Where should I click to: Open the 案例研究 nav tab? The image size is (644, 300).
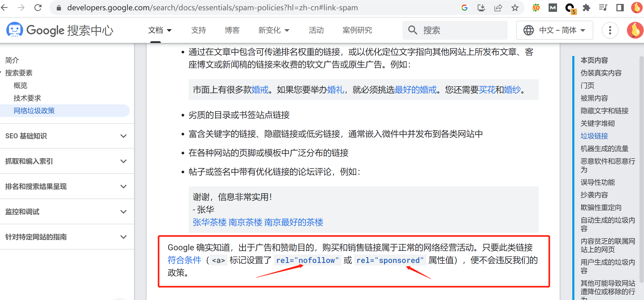pyautogui.click(x=357, y=30)
